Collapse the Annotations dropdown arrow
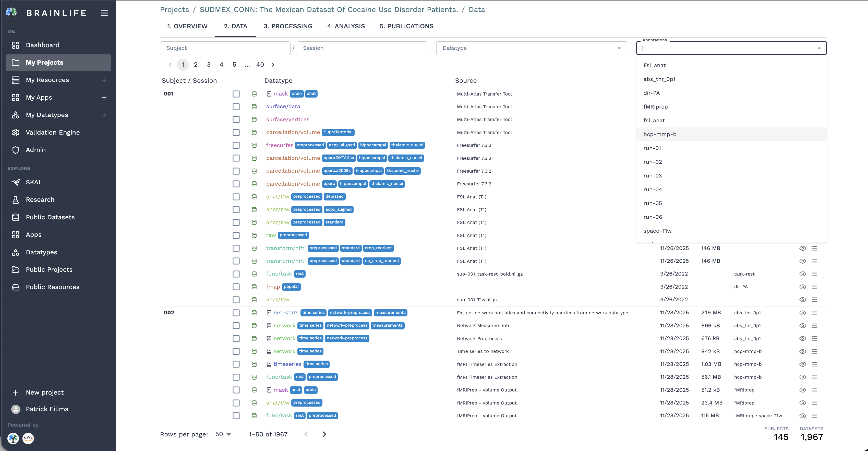This screenshot has height=451, width=868. point(819,48)
